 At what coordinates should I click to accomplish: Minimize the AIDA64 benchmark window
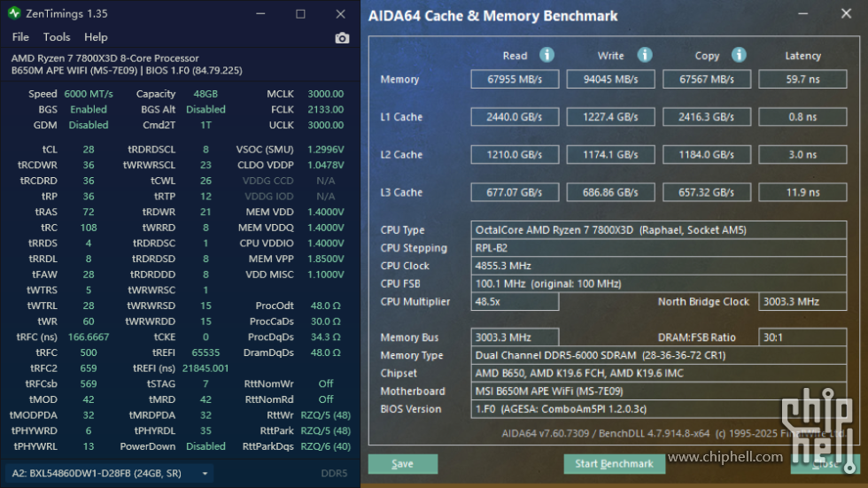(803, 14)
